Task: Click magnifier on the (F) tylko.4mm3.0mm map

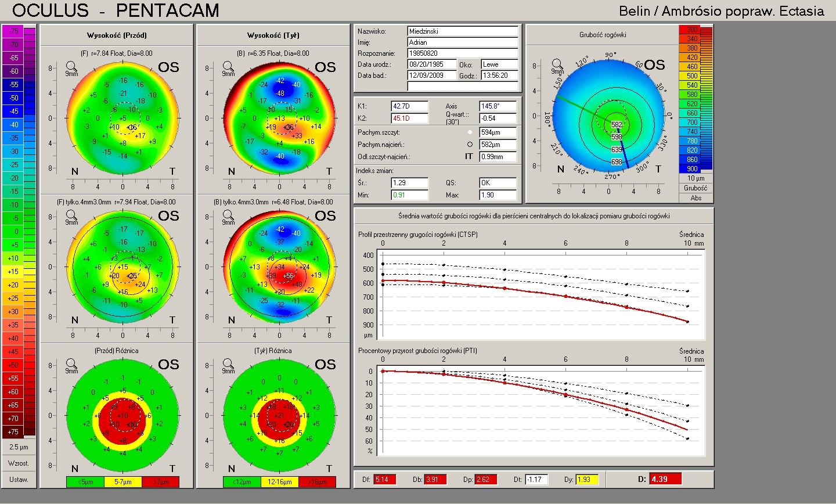Action: [71, 217]
